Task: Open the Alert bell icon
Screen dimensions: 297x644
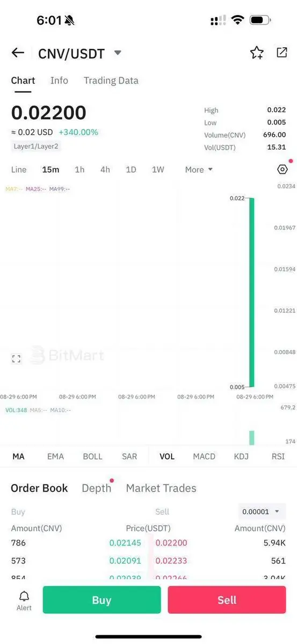Action: 24,600
